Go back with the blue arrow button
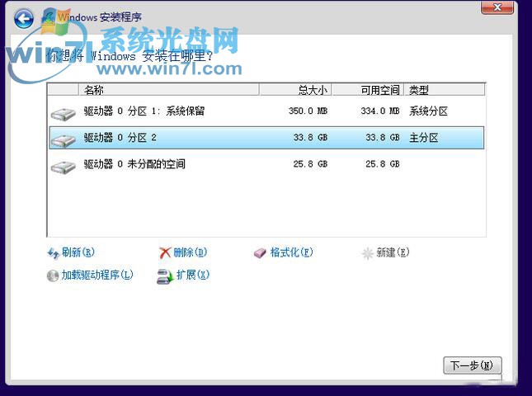This screenshot has height=396, width=532. pyautogui.click(x=24, y=18)
